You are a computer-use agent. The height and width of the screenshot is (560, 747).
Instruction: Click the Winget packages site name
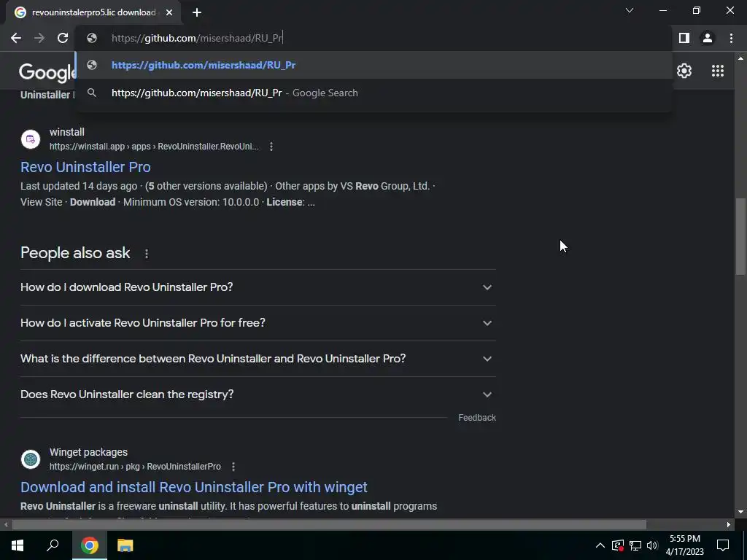pos(88,452)
